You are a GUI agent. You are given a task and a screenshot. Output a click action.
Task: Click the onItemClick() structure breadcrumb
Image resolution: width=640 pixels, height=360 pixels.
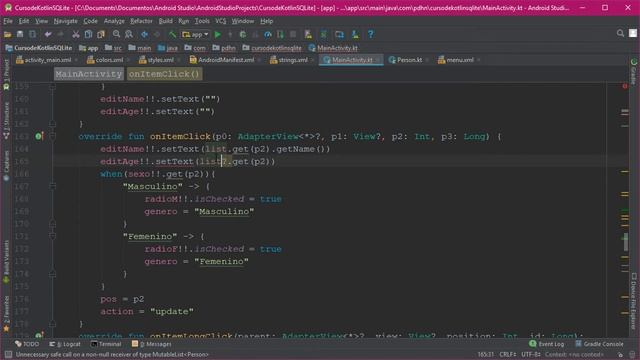point(164,74)
